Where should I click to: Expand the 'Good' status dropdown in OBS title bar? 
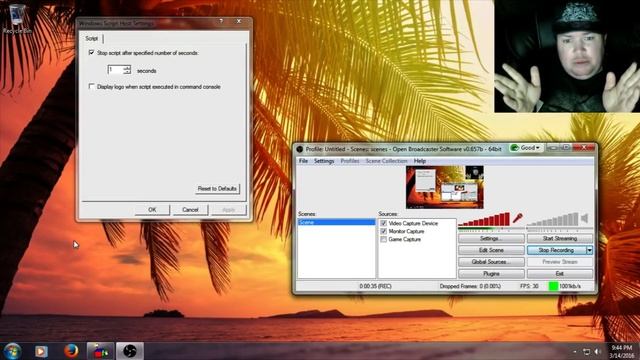click(526, 148)
